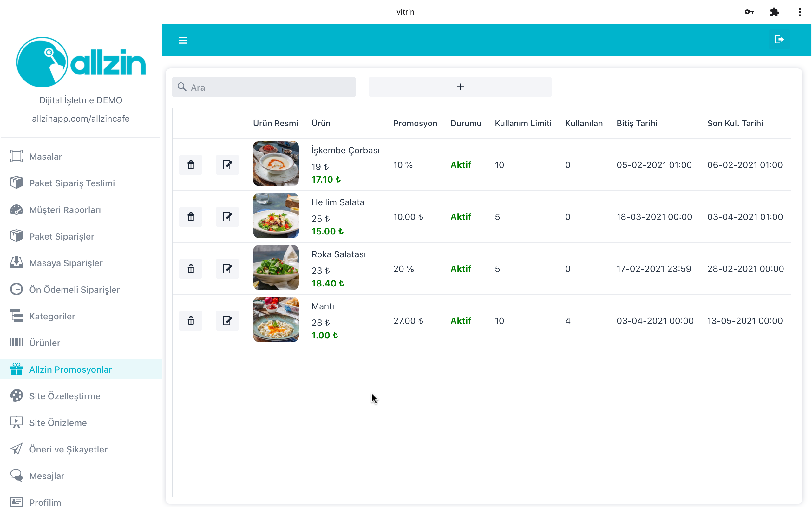
Task: Select Kategoriler sidebar item
Action: pos(52,316)
